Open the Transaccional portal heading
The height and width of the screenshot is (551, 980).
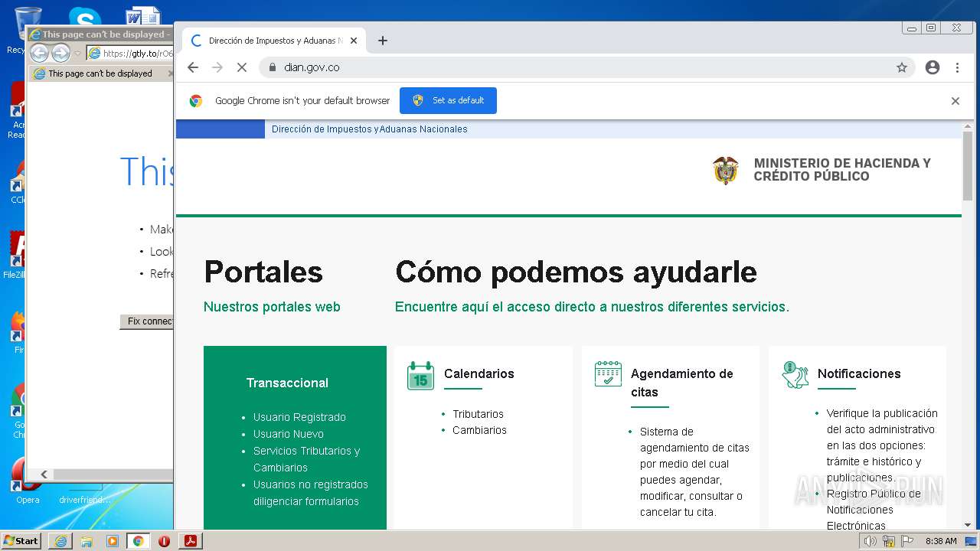(287, 383)
